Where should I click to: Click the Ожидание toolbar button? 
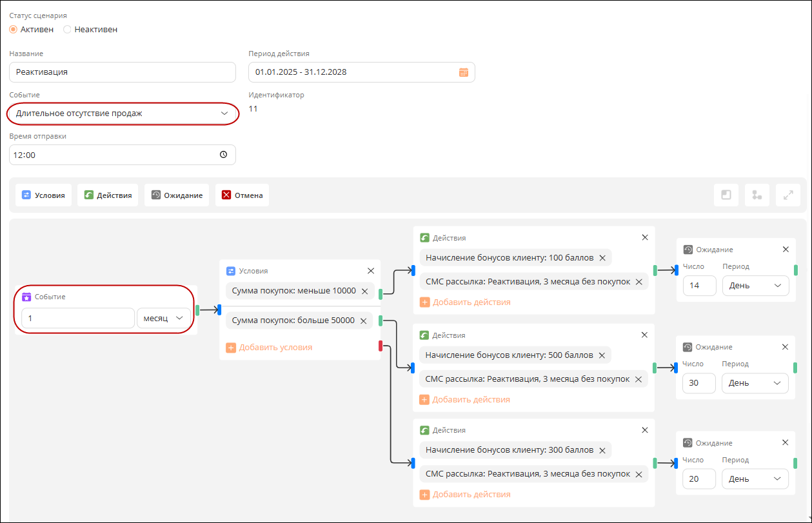(177, 195)
